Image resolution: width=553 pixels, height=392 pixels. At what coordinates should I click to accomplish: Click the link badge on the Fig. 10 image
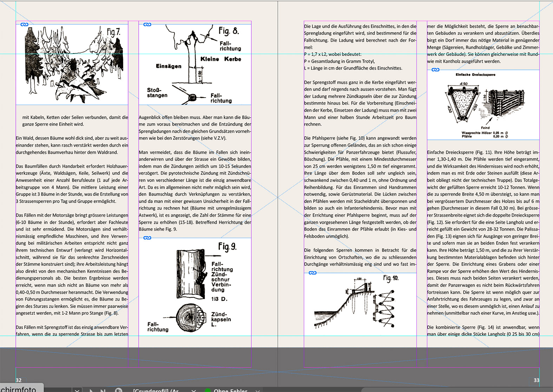[x=312, y=273]
